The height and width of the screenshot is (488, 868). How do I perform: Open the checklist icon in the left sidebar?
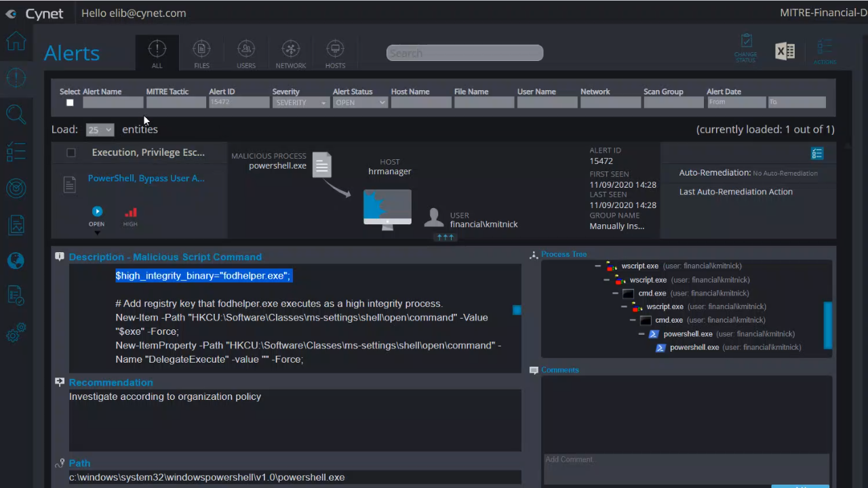(16, 152)
